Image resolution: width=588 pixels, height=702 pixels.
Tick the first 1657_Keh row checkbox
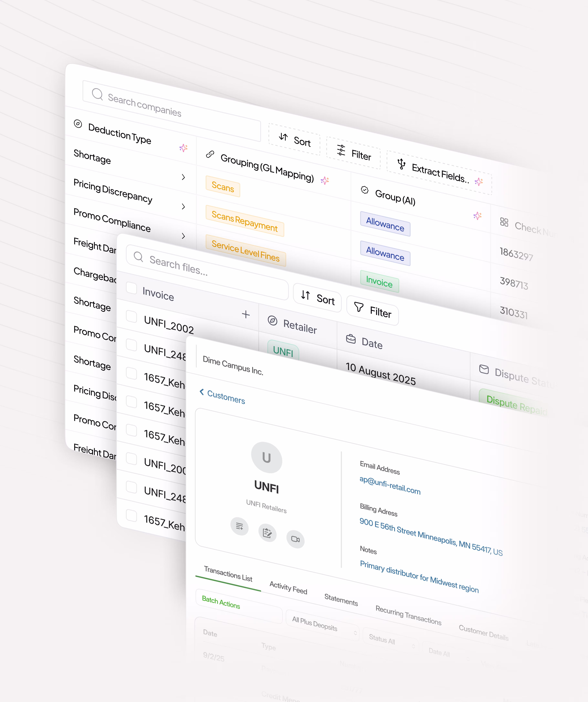(x=131, y=373)
